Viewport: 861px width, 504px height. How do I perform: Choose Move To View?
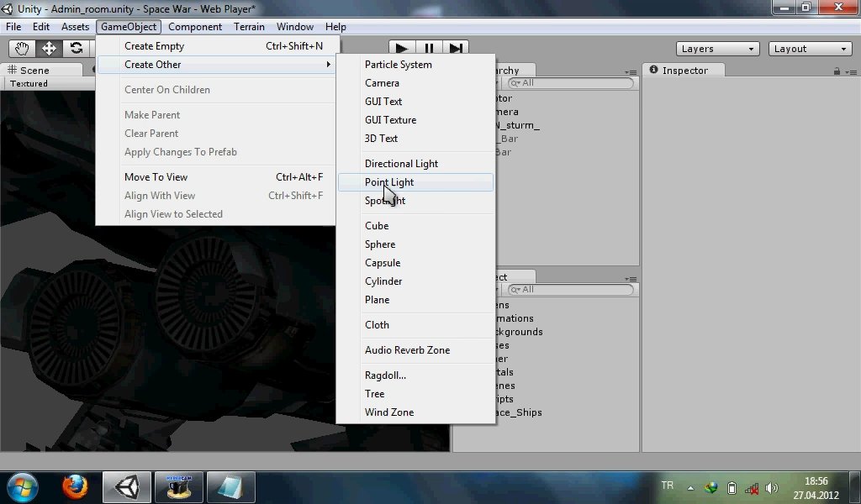pyautogui.click(x=217, y=177)
